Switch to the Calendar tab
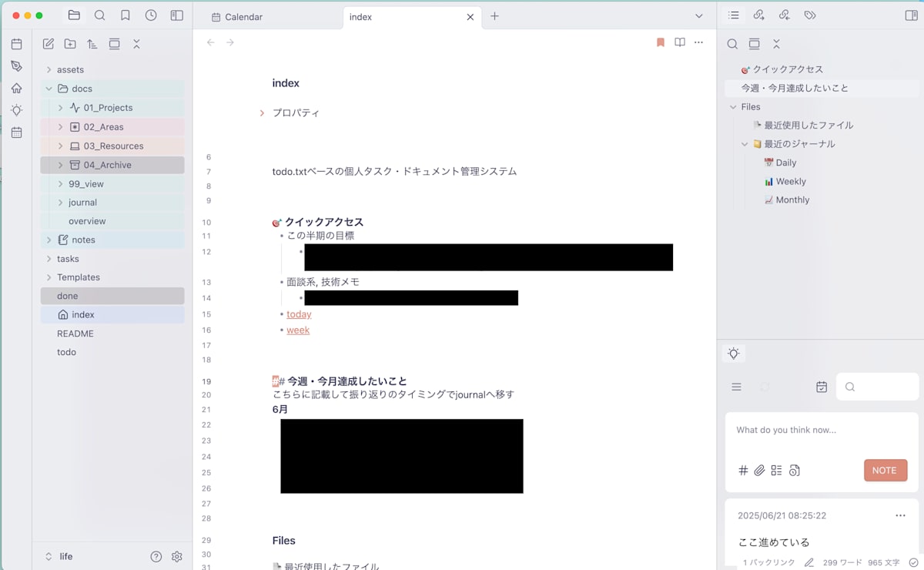The height and width of the screenshot is (570, 924). coord(267,16)
